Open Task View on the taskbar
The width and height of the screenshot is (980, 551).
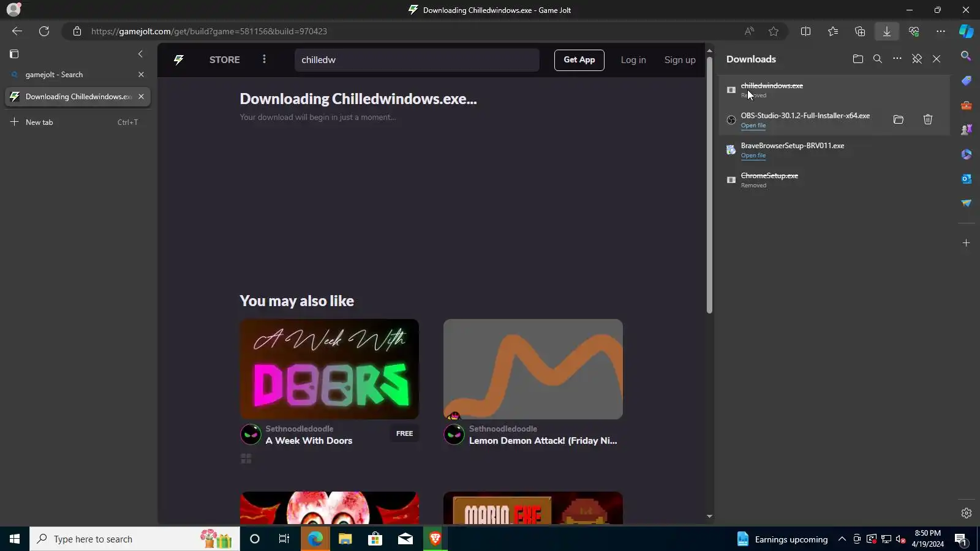point(284,539)
